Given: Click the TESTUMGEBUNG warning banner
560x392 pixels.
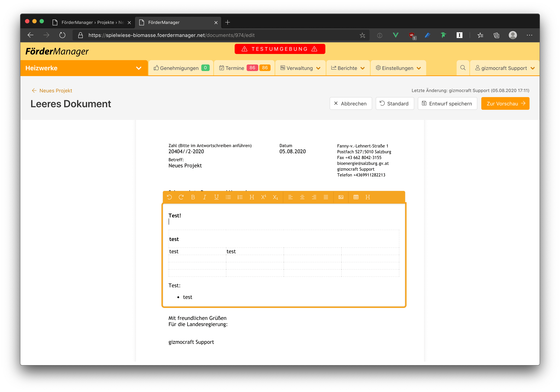Looking at the screenshot, I should coord(280,49).
